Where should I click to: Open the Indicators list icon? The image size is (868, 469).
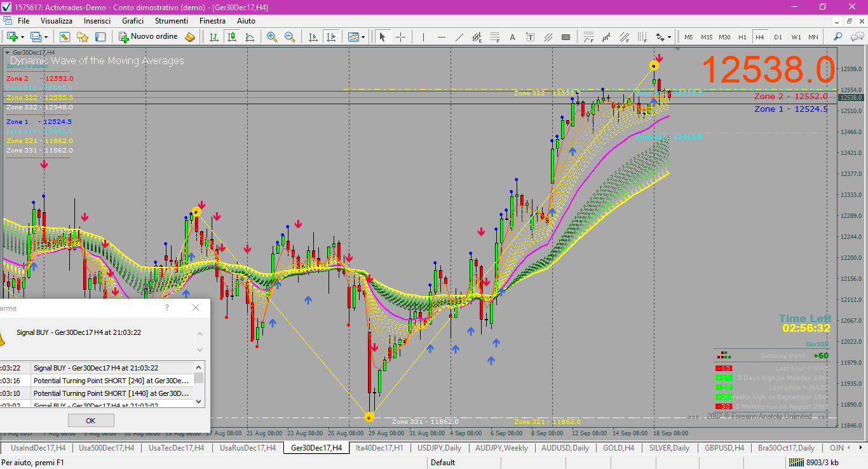tap(353, 37)
